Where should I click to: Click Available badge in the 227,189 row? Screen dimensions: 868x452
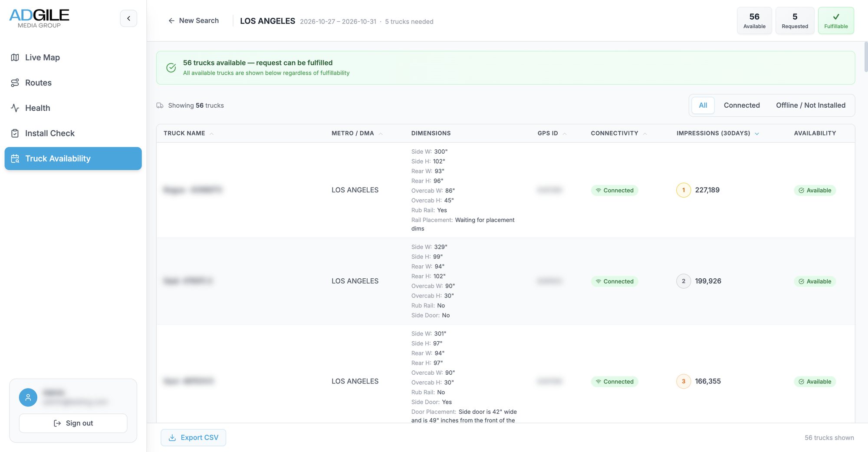[x=815, y=190]
